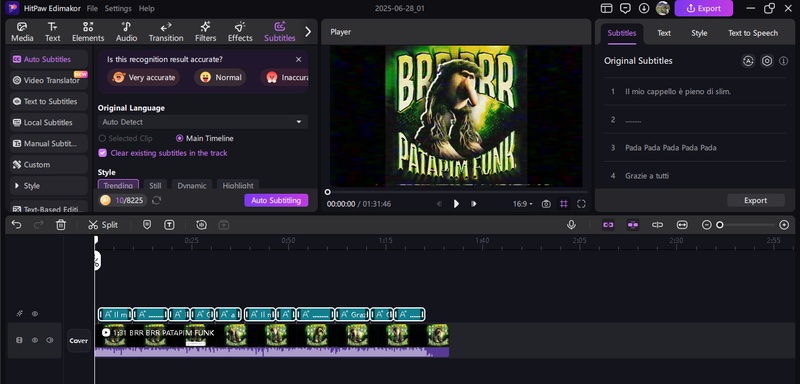
Task: Zoom in the timeline with plus icon
Action: [785, 225]
